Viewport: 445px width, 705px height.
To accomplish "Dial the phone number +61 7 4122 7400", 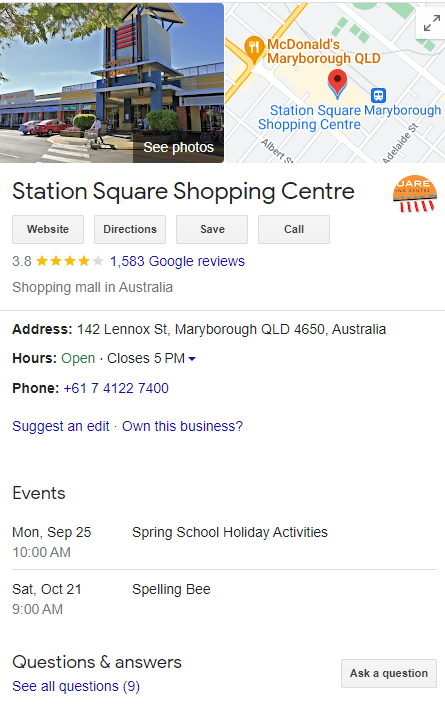I will pos(116,388).
